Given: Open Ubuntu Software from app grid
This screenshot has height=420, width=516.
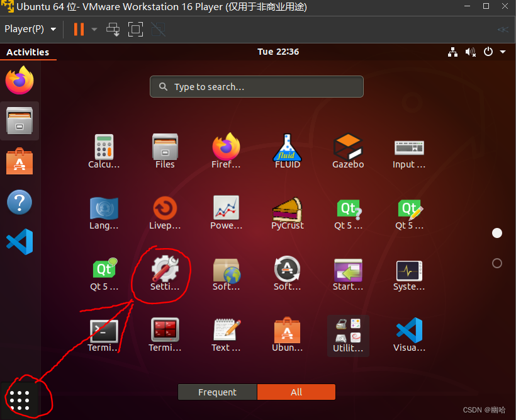Looking at the screenshot, I should tap(288, 335).
